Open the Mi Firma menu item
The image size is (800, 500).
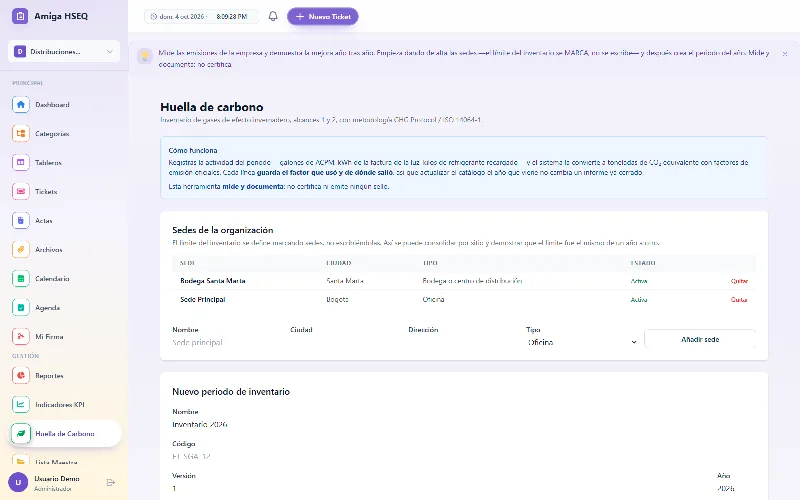coord(65,337)
